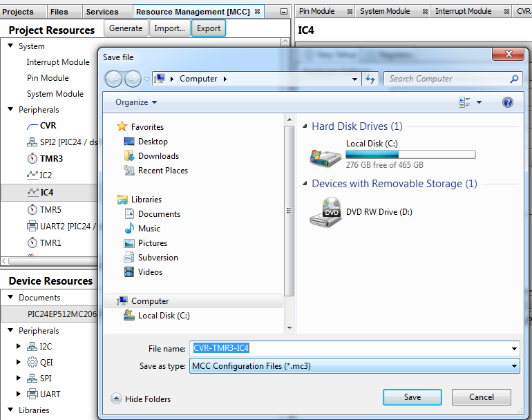Click the Save button
This screenshot has height=420, width=532.
point(412,397)
